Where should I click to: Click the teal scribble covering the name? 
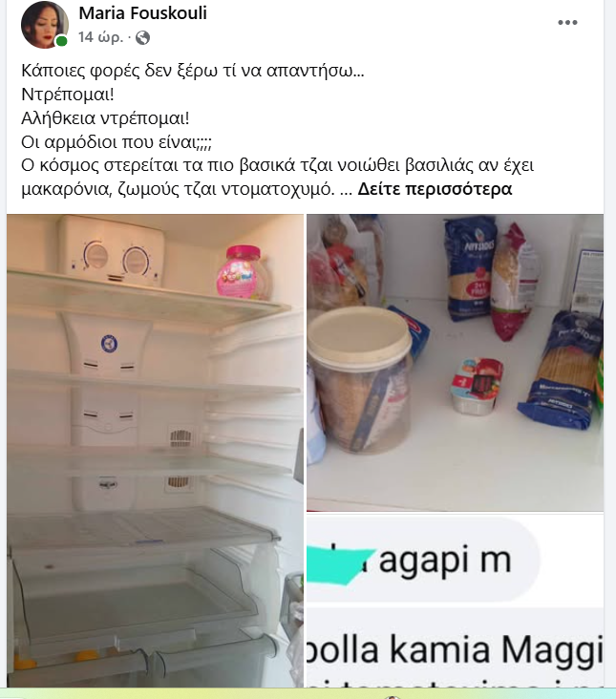point(341,562)
